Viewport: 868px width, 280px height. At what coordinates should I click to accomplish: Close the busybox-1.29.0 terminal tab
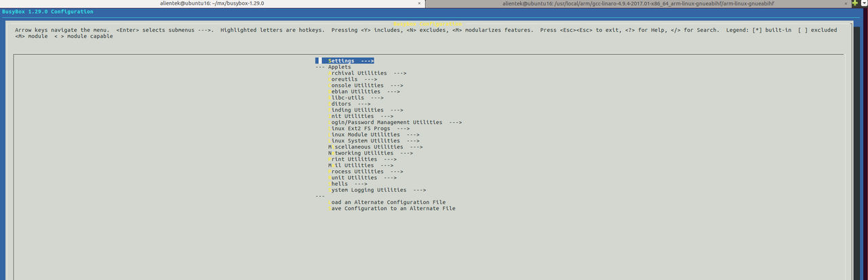coord(420,3)
